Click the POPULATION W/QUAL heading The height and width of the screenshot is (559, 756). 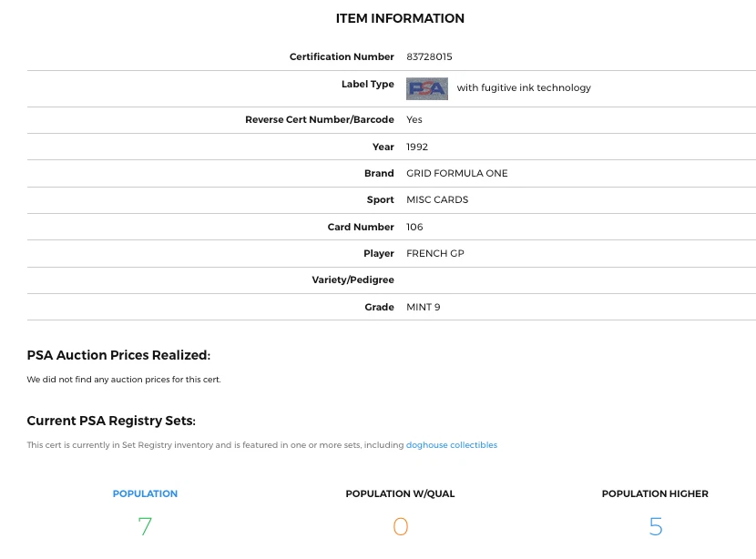400,493
